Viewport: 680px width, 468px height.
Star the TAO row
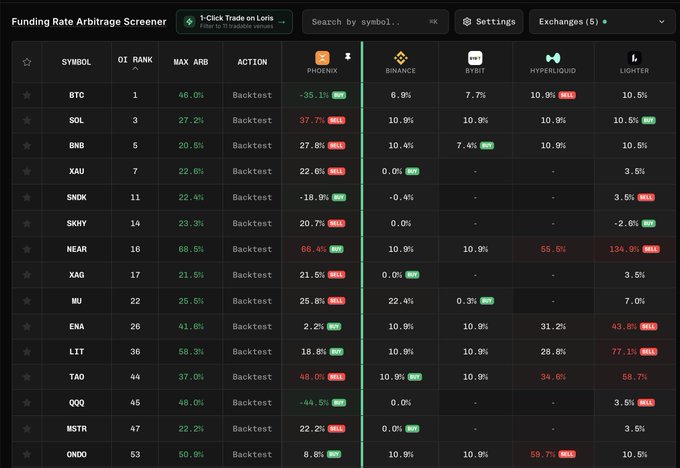(x=27, y=377)
